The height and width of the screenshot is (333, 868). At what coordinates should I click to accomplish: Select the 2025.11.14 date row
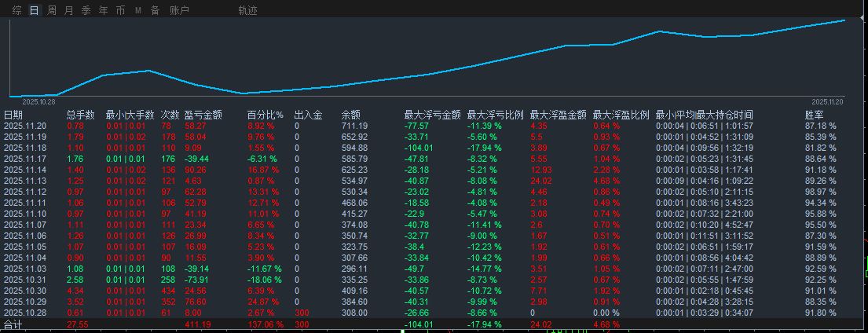(24, 169)
